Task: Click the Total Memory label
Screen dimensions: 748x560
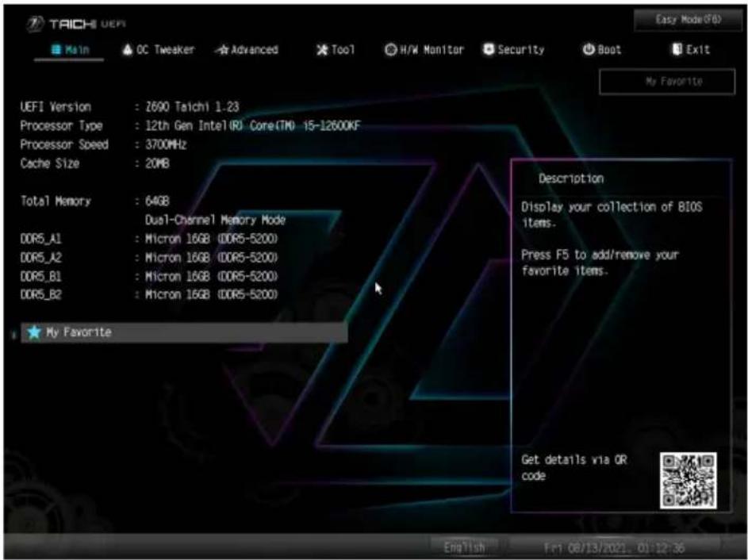Action: click(56, 201)
